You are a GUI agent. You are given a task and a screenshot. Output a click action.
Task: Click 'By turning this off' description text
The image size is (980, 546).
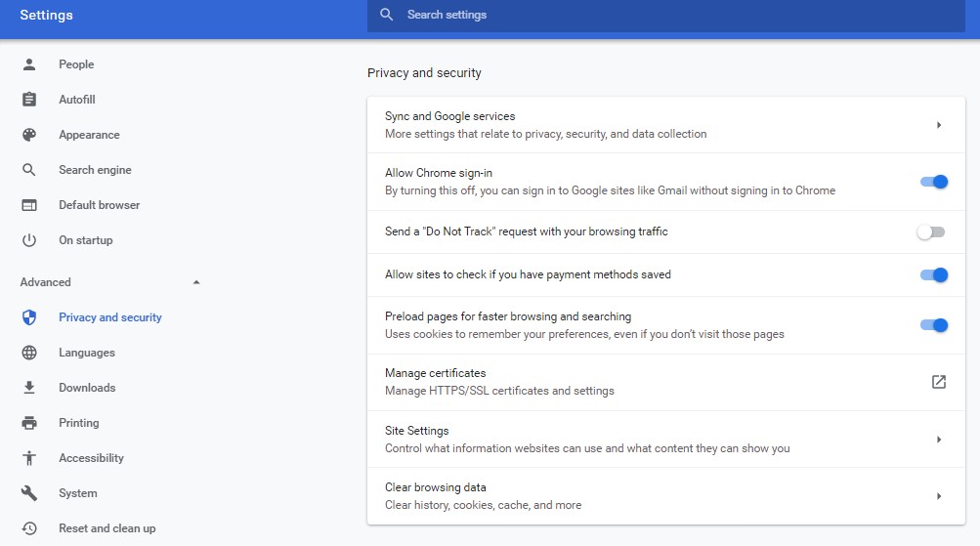pos(610,190)
